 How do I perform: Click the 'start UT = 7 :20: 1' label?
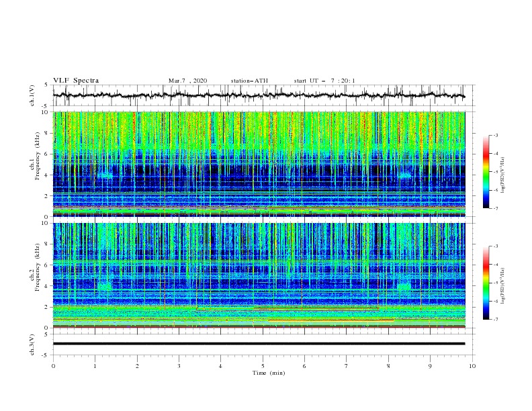click(x=324, y=81)
